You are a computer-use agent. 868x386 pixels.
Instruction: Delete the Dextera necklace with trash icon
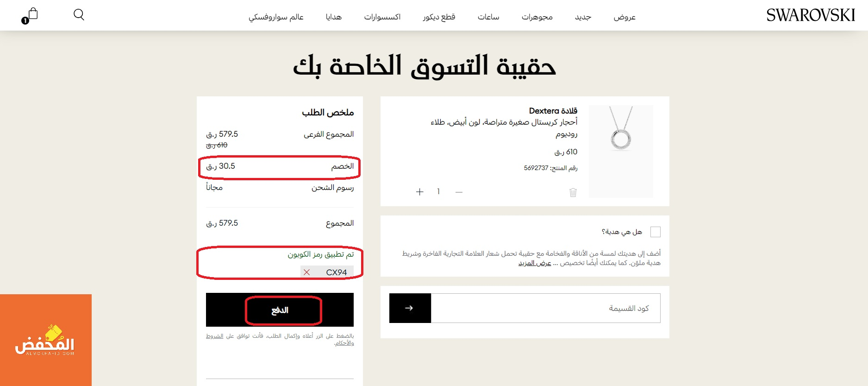tap(573, 192)
